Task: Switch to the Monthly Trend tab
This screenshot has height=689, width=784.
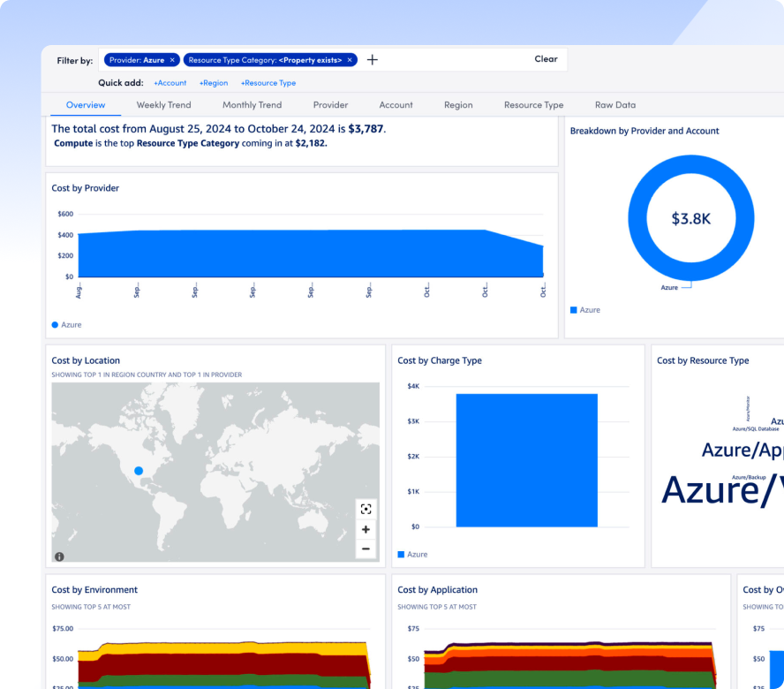Action: click(x=252, y=105)
